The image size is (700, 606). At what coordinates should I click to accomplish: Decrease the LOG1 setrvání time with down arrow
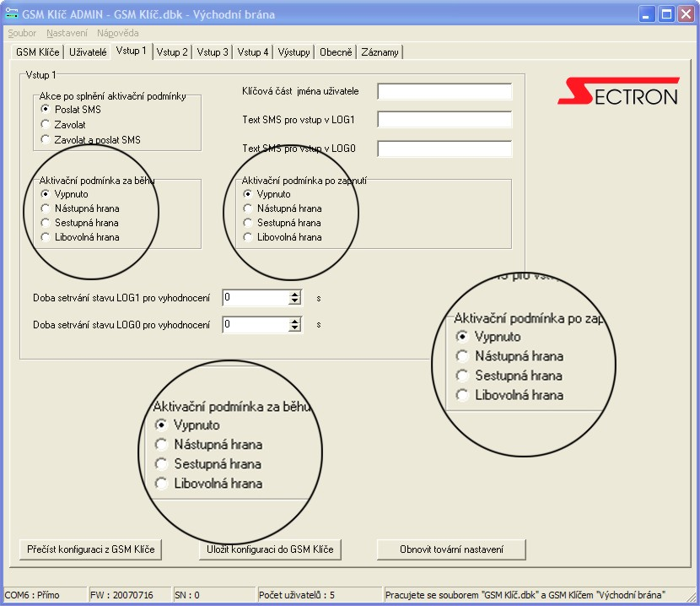tap(294, 301)
